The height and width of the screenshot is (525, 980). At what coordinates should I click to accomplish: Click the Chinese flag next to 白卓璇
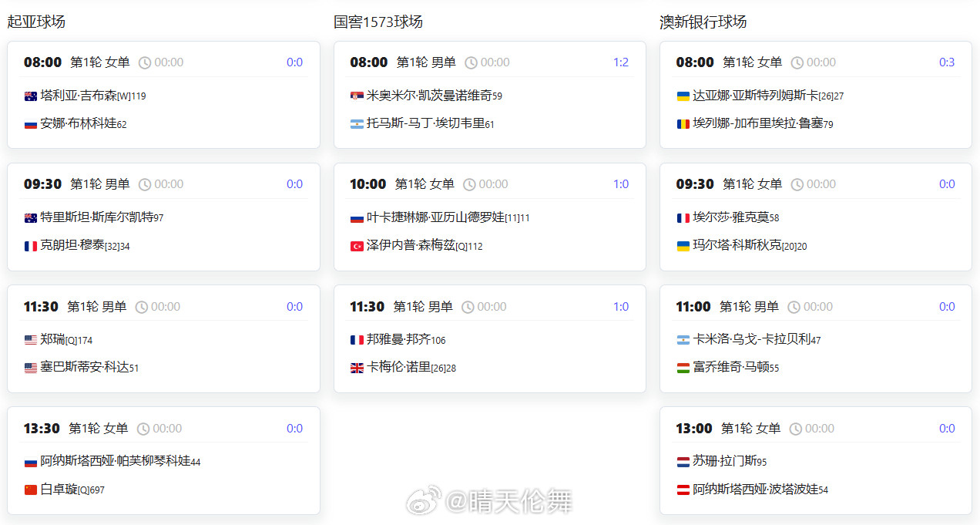click(x=30, y=489)
